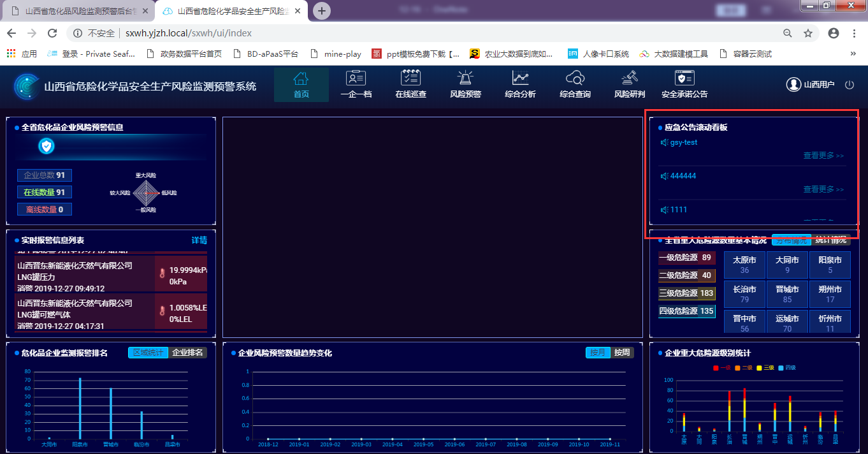Image resolution: width=868 pixels, height=454 pixels.
Task: Click the radar logo beside the system title
Action: coord(27,87)
